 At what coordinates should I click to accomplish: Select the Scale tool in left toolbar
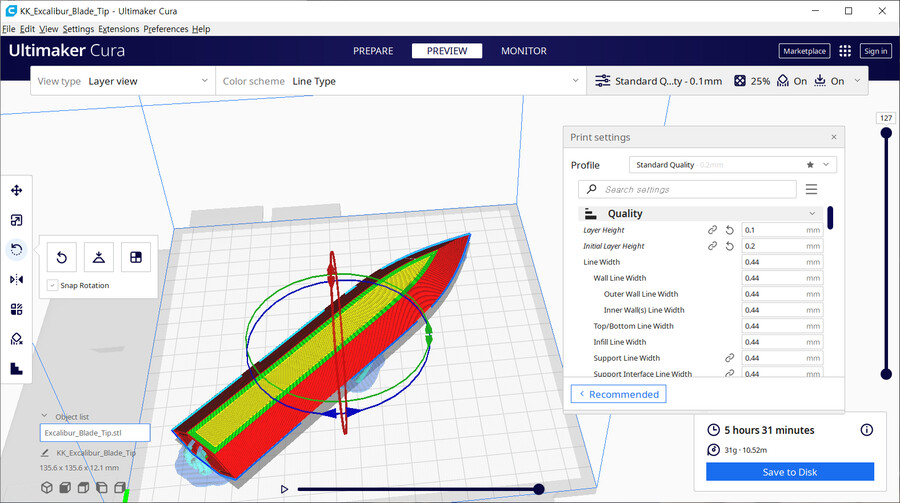pos(16,220)
